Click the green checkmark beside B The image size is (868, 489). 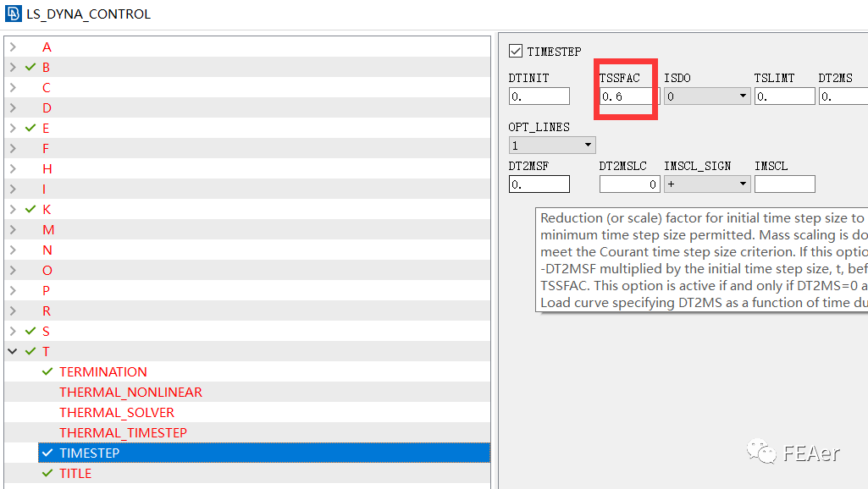(30, 68)
